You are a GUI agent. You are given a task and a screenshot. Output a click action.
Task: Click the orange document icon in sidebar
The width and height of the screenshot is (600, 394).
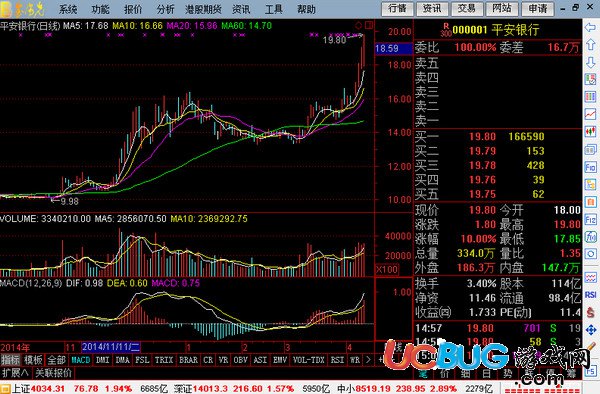(x=590, y=202)
